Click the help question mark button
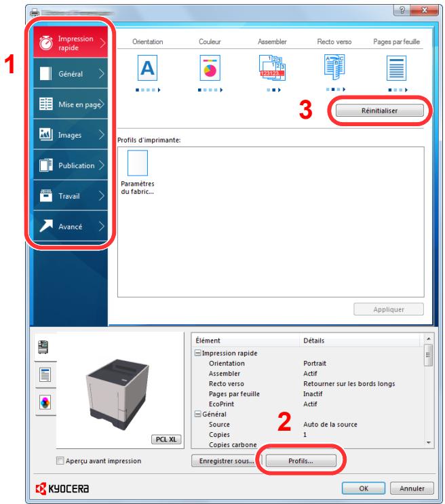This screenshot has height=504, width=445. pos(402,10)
